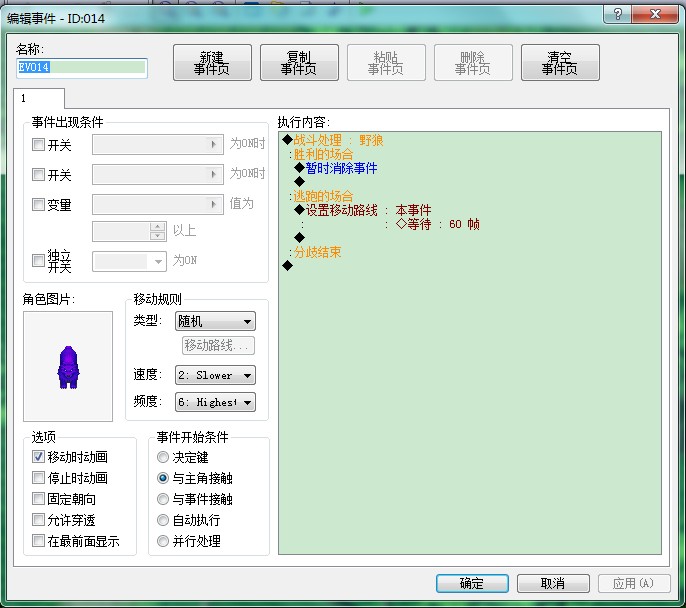
Task: Enable the second 开关 condition checkbox
Action: pyautogui.click(x=38, y=175)
